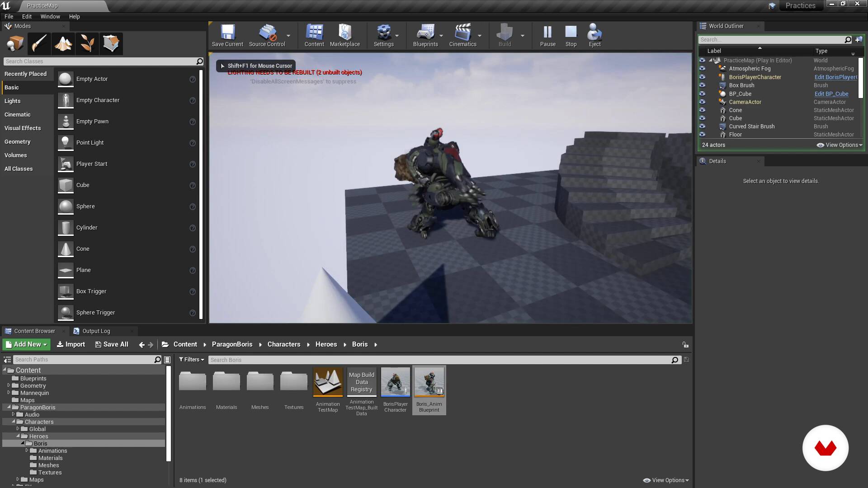The image size is (868, 488).
Task: Click the Box Trigger actor icon
Action: pos(66,291)
